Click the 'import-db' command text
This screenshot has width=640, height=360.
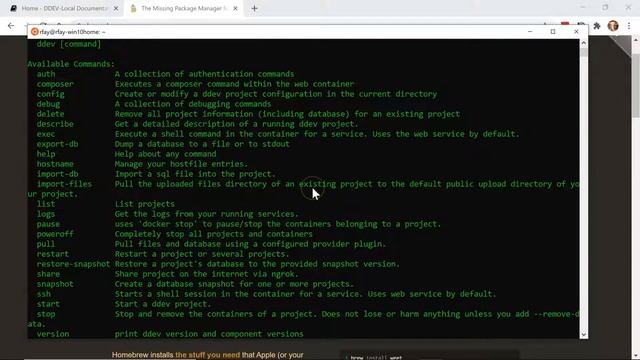[x=58, y=174]
